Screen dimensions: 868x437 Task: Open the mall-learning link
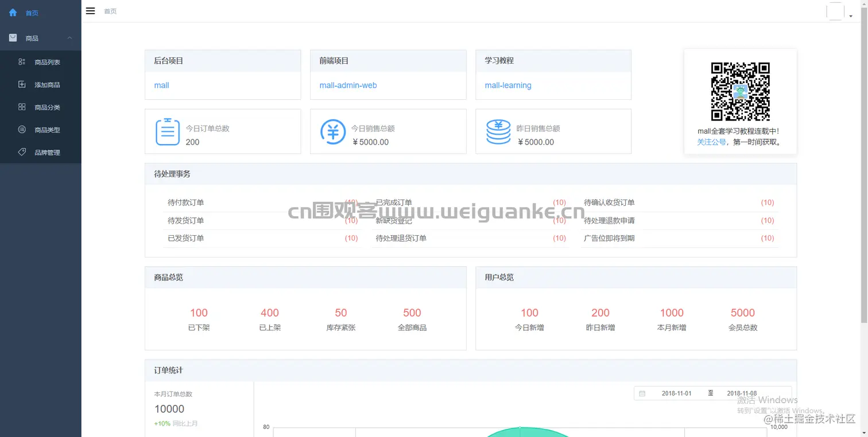coord(508,85)
